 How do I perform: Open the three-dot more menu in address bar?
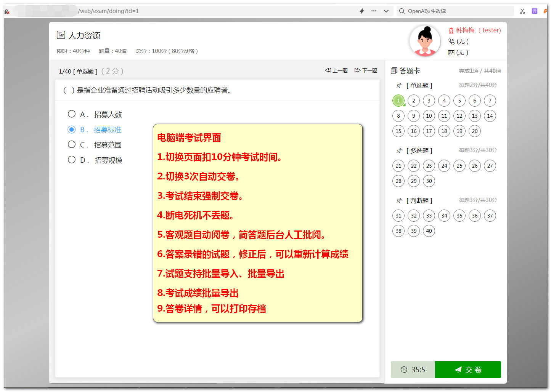tap(374, 11)
